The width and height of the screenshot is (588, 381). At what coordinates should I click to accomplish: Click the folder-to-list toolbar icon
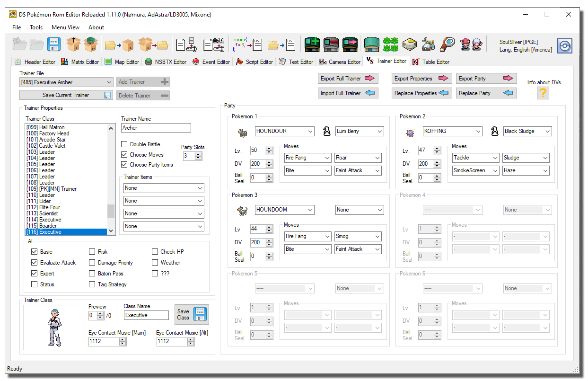pyautogui.click(x=281, y=45)
